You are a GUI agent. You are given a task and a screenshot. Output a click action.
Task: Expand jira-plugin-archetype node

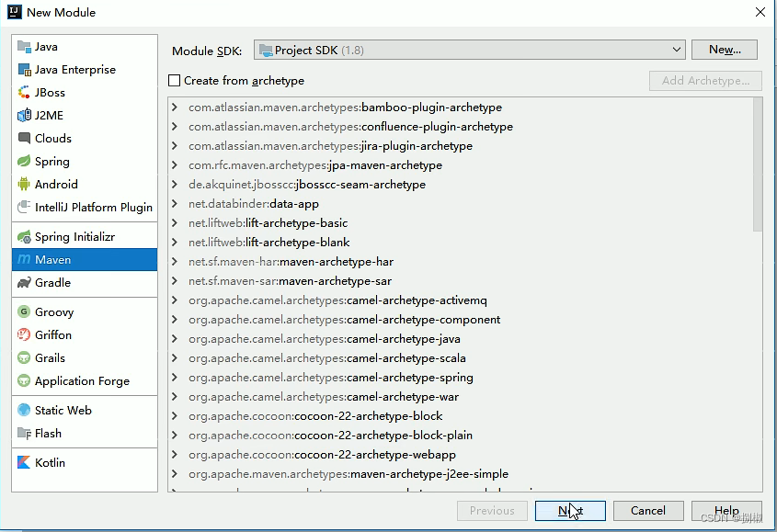[x=175, y=145]
